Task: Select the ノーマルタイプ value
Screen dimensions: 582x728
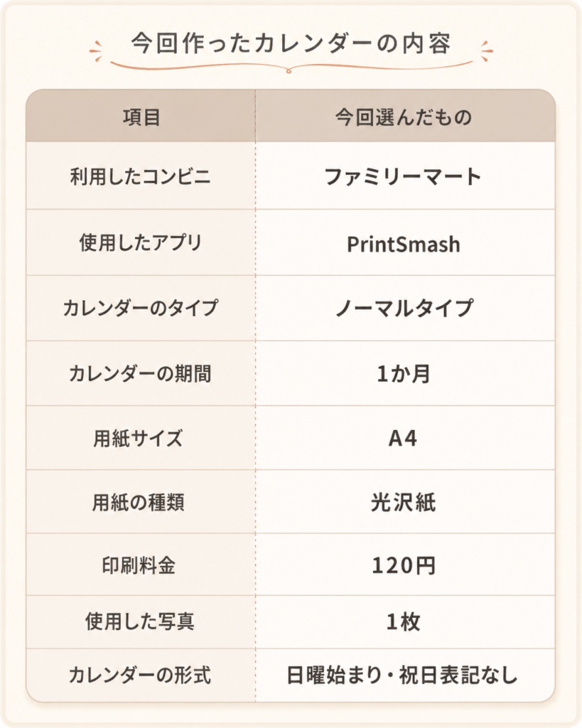Action: point(405,309)
